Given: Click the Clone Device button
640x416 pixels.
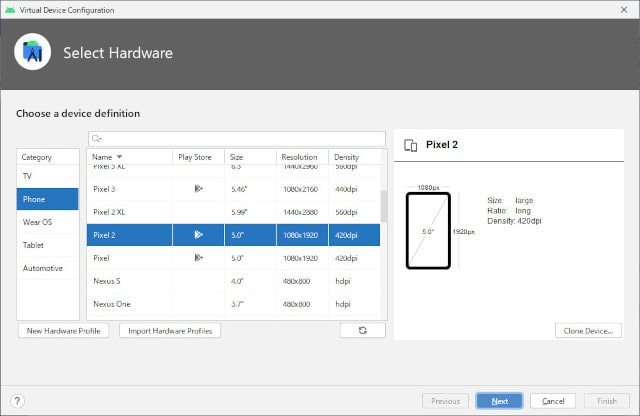Looking at the screenshot, I should [x=588, y=330].
